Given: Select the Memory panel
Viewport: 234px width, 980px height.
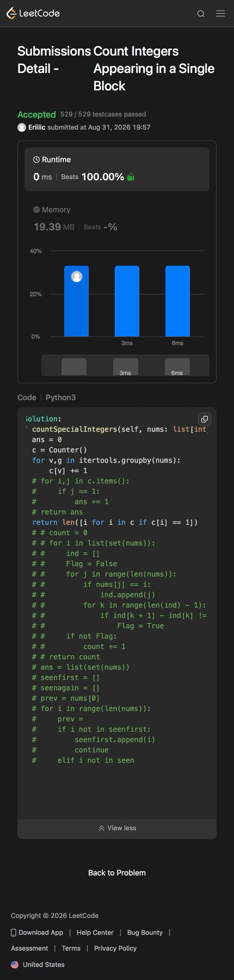Looking at the screenshot, I should pos(117,219).
